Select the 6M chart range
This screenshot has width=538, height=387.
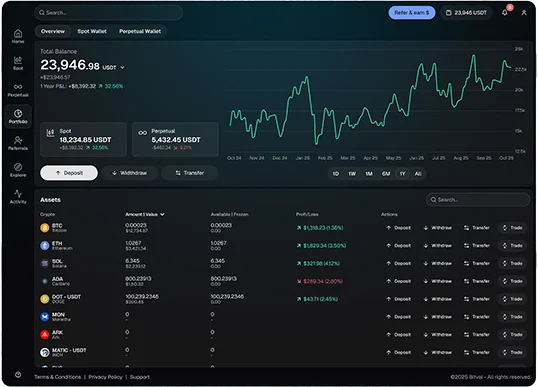386,174
